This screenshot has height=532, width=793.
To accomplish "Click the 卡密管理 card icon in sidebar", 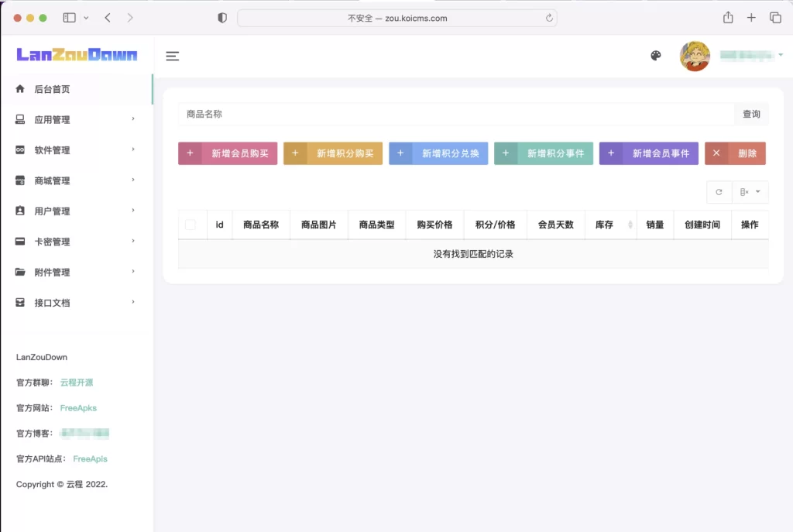I will [19, 241].
